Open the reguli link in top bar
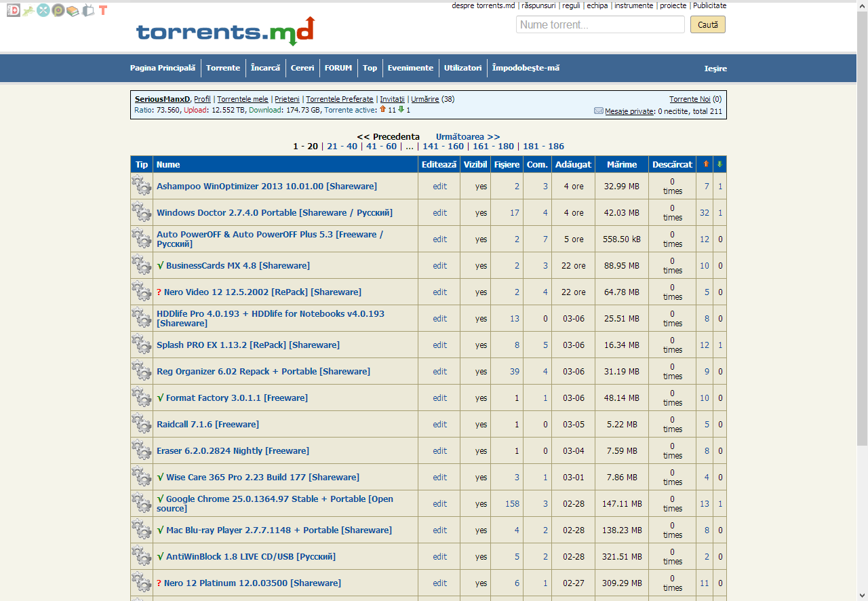This screenshot has height=601, width=868. pos(571,5)
